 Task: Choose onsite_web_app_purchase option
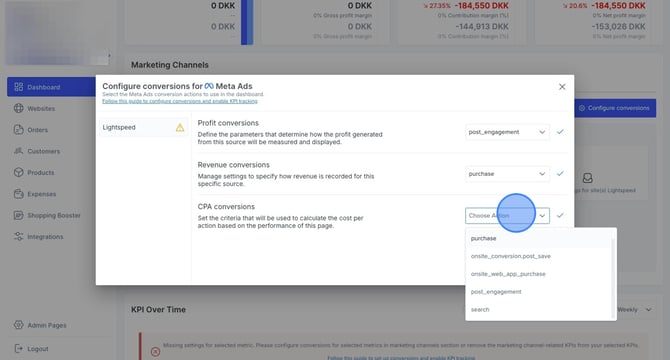(x=539, y=274)
